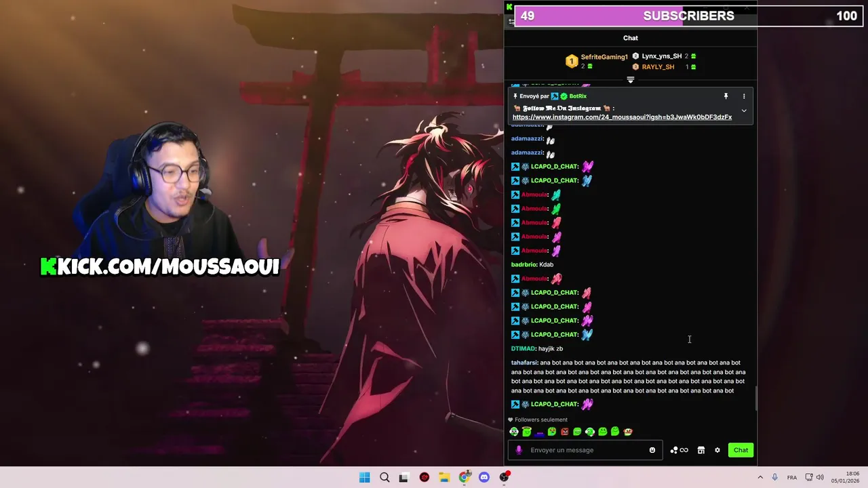
Task: Open Discord from taskbar
Action: tap(484, 477)
